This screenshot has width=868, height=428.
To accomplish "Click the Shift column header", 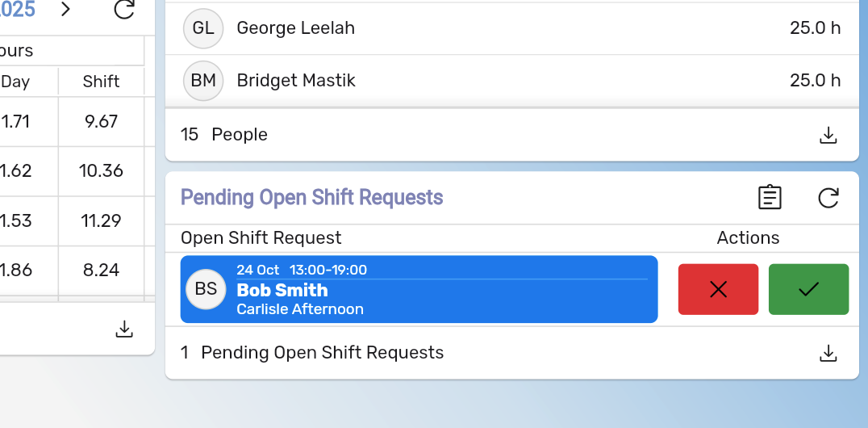I will (x=101, y=82).
